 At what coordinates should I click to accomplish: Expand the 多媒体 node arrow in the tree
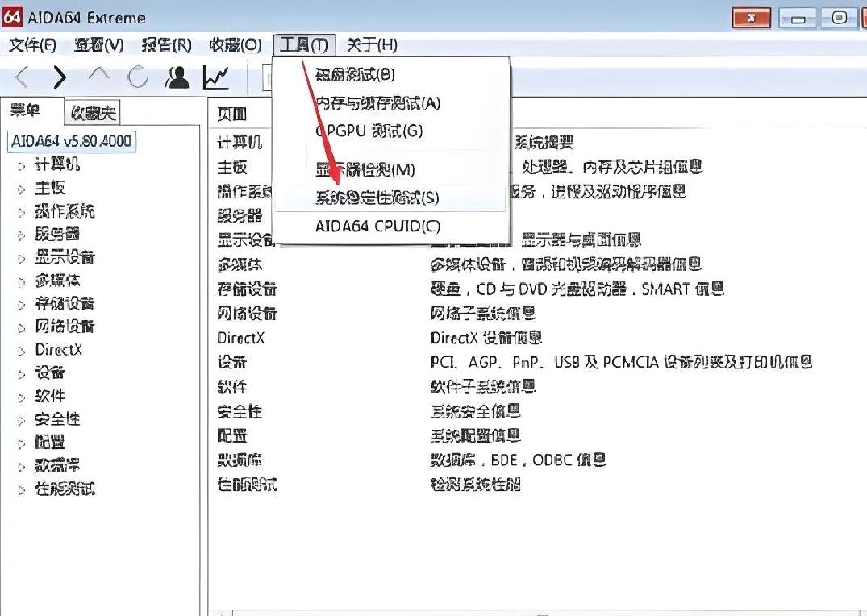(x=21, y=282)
